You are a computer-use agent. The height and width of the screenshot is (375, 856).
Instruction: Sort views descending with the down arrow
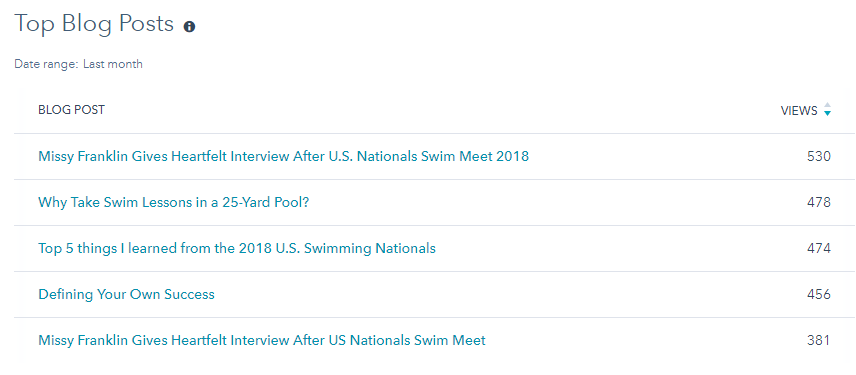click(x=828, y=114)
